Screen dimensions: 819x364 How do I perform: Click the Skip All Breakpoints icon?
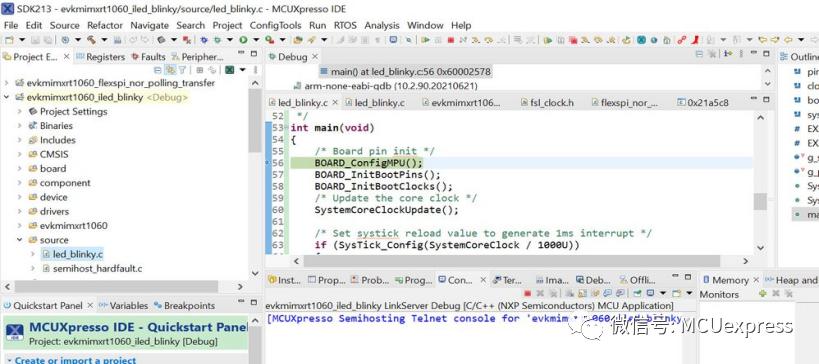(408, 40)
